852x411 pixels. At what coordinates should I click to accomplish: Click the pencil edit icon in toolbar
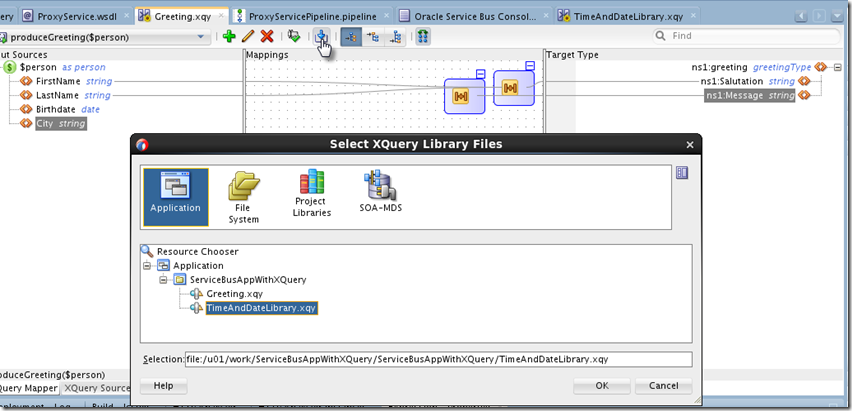247,36
